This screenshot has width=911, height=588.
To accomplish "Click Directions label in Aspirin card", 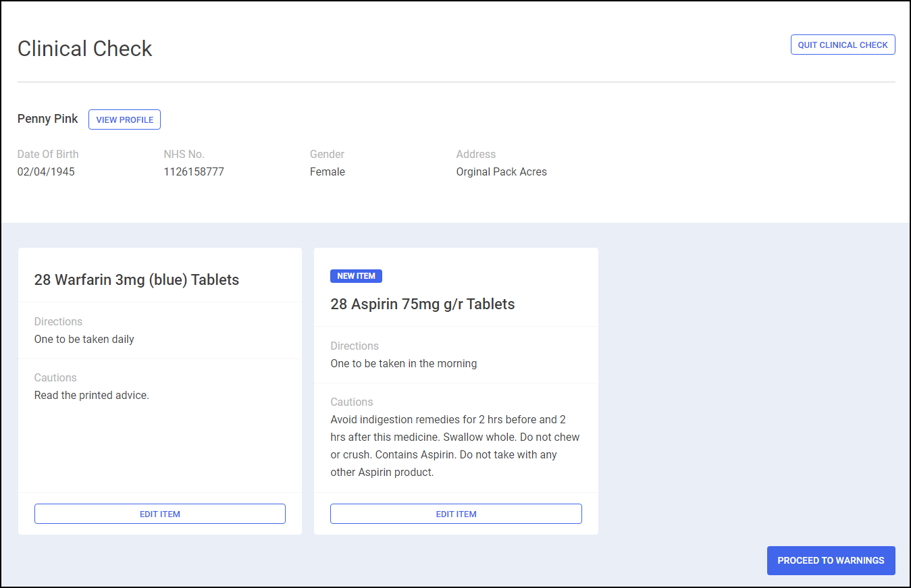I will 355,346.
